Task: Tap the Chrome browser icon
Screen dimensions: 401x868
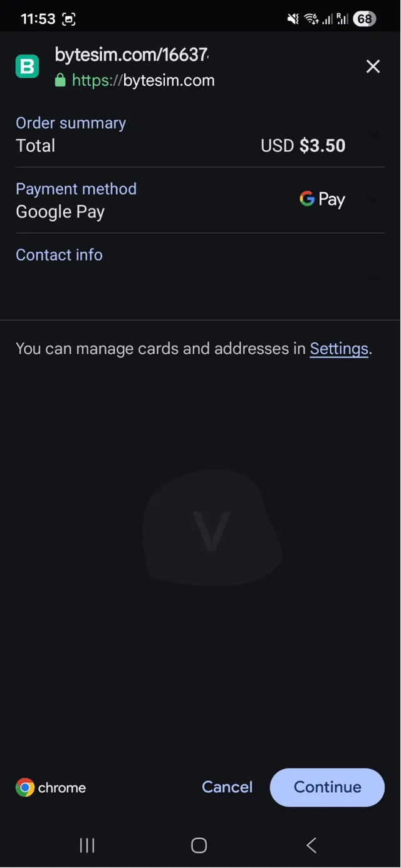Action: click(x=24, y=787)
